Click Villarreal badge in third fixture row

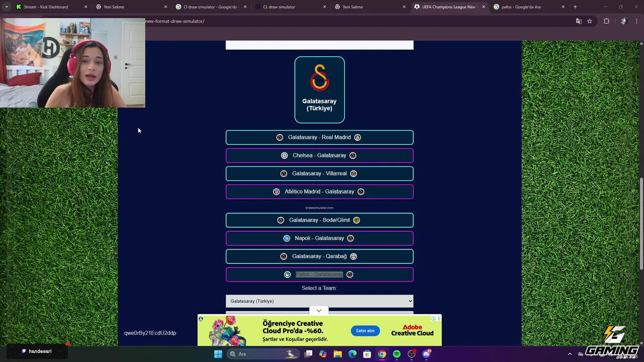353,173
